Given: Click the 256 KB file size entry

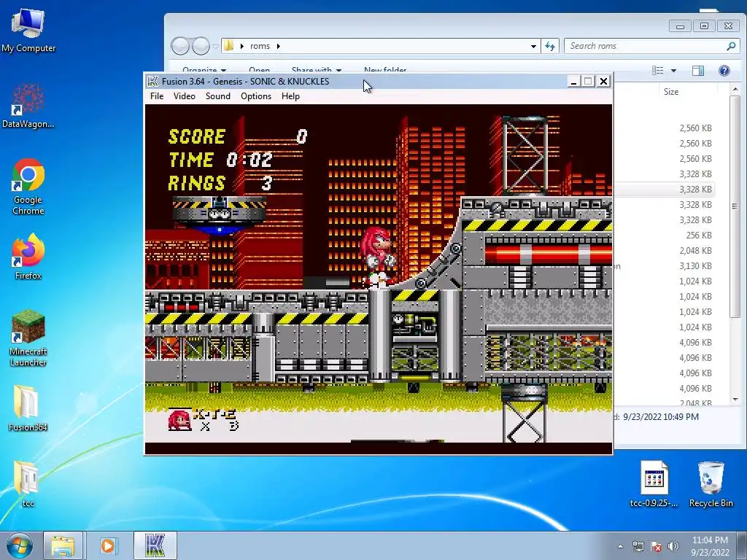Looking at the screenshot, I should coord(699,236).
